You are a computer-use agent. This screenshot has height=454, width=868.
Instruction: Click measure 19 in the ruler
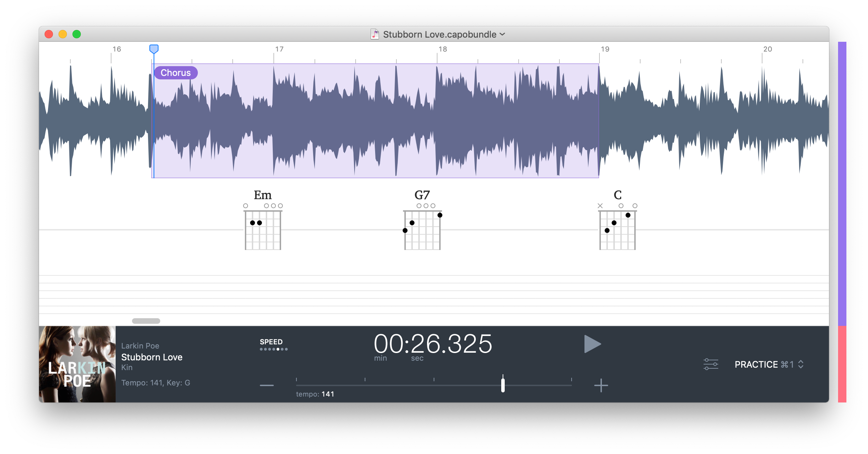tap(605, 49)
